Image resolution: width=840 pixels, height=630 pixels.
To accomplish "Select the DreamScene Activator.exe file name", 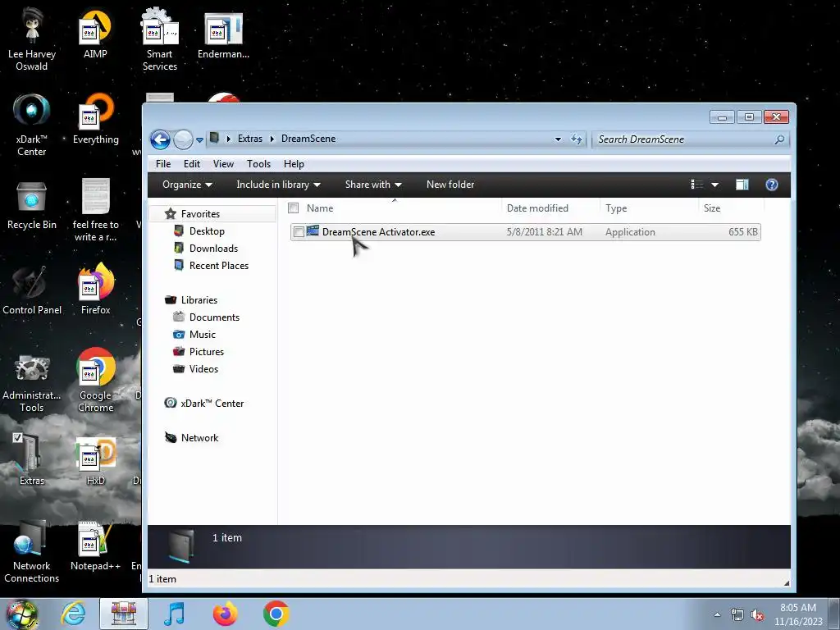I will point(379,232).
